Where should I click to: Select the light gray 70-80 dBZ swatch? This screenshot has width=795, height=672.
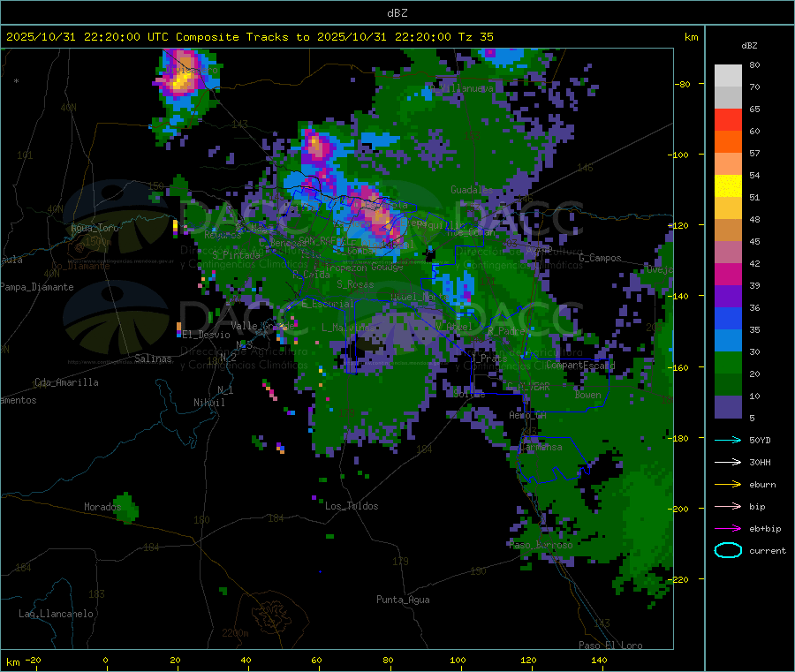click(x=728, y=76)
